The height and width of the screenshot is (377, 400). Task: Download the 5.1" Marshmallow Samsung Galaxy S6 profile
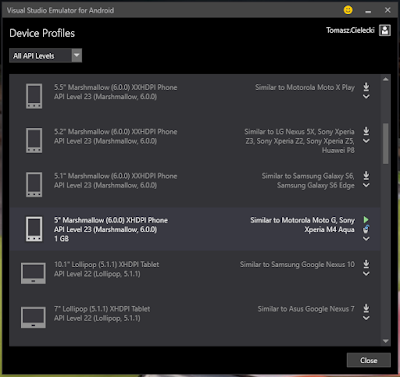366,175
